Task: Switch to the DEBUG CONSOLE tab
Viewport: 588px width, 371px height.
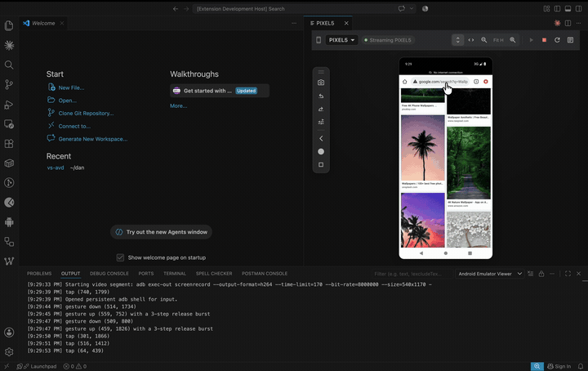Action: tap(109, 274)
